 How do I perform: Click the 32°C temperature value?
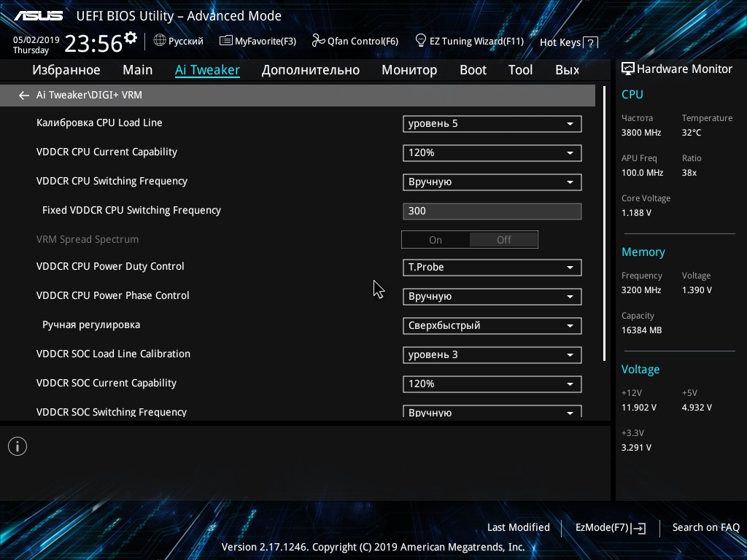(692, 133)
